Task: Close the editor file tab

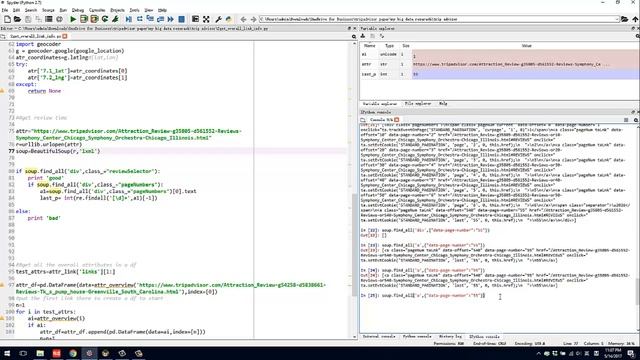Action: [64, 36]
